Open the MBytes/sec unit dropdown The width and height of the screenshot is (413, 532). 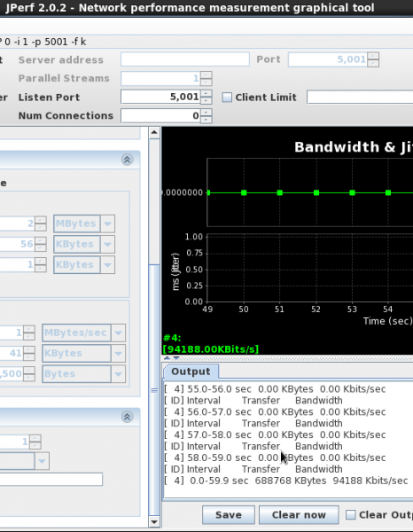[x=119, y=332]
